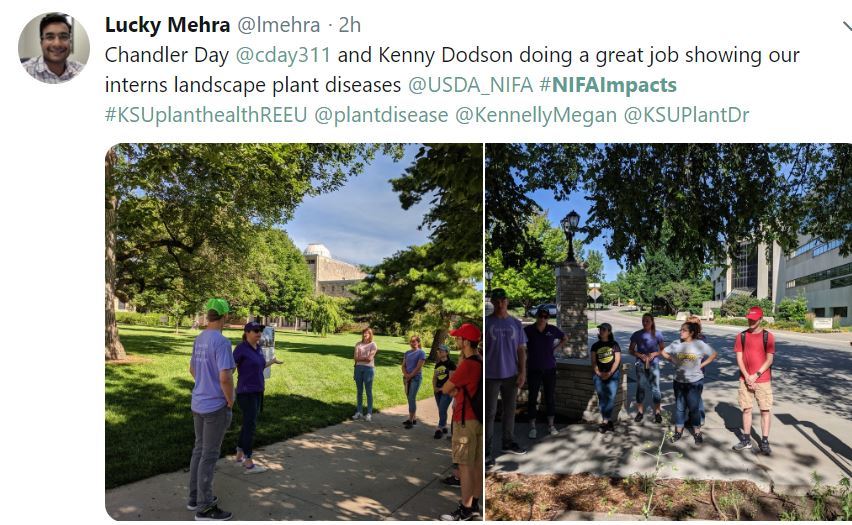The image size is (852, 525).
Task: Enlarge the right photo by the street
Action: pos(668,331)
